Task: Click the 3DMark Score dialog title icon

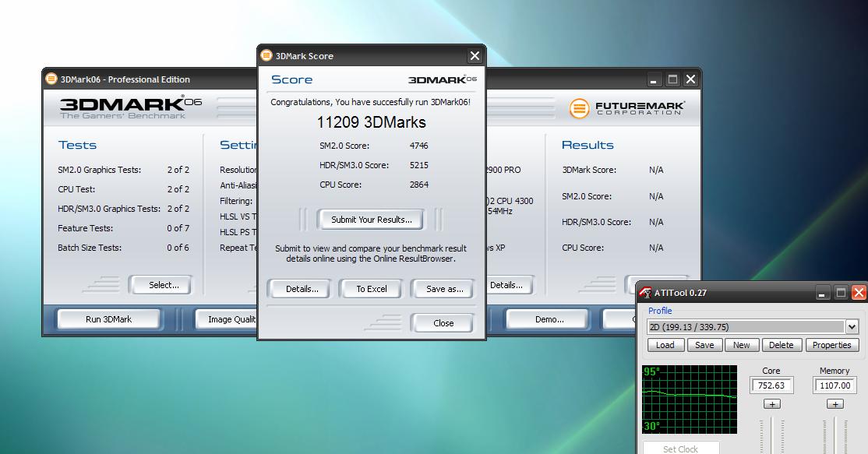Action: (266, 55)
